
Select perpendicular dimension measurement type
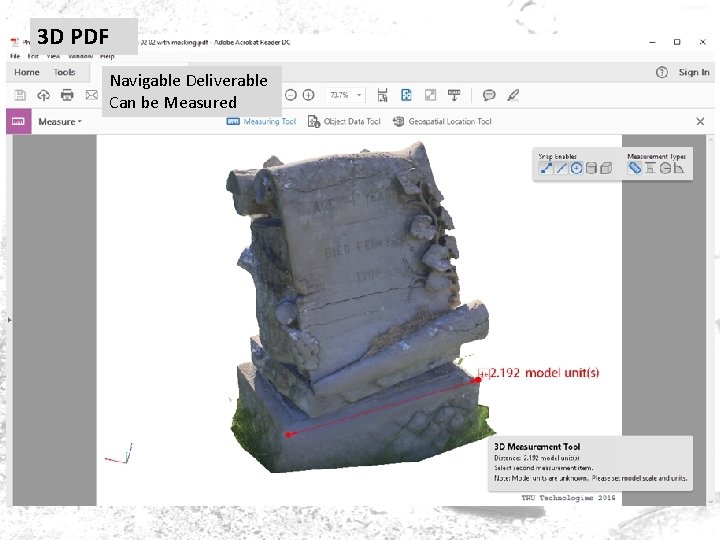point(650,168)
